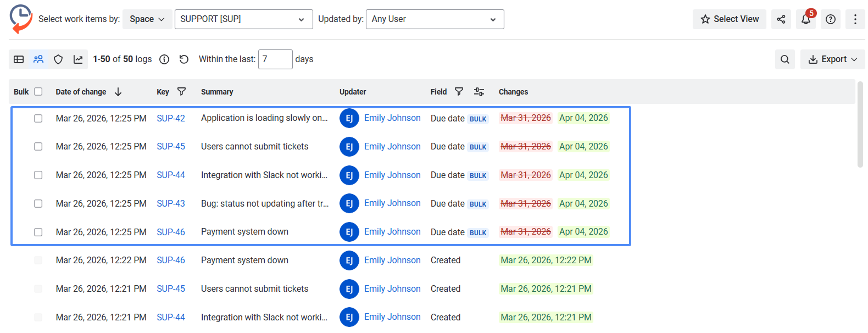Click the Changes column header
Image resolution: width=868 pixels, height=333 pixels.
point(513,92)
